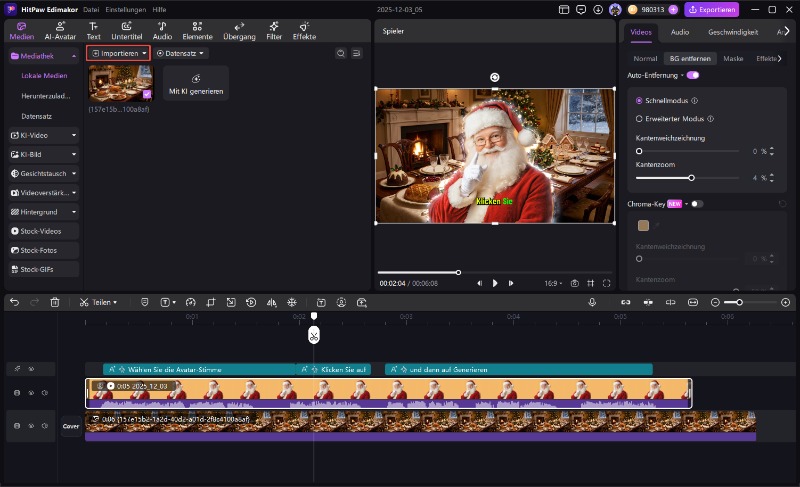Click the reverse playback icon in toolbar
Screen dimensions: 800x487
[251, 302]
